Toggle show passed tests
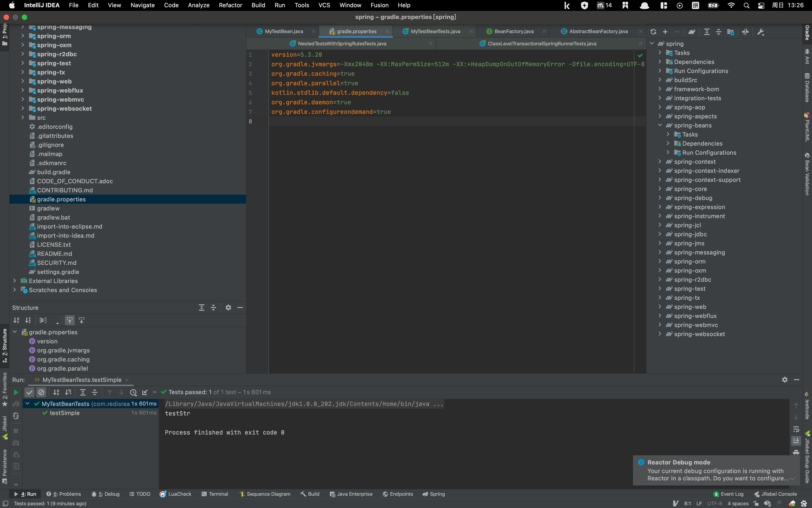Image resolution: width=812 pixels, height=508 pixels. (29, 392)
